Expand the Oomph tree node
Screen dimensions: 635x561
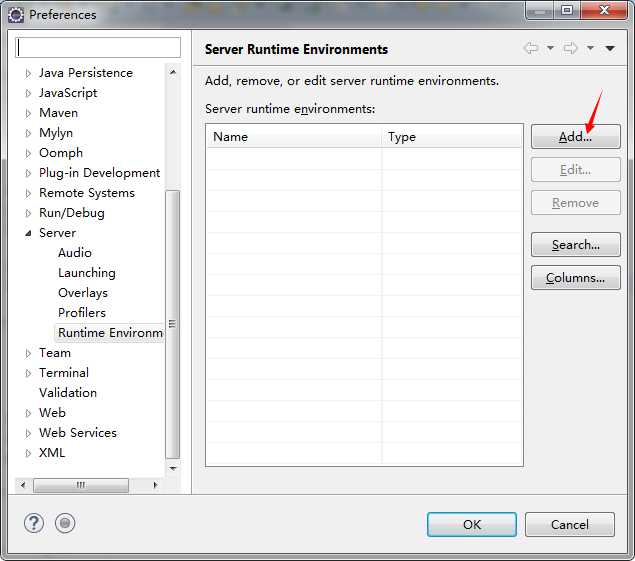pos(28,153)
